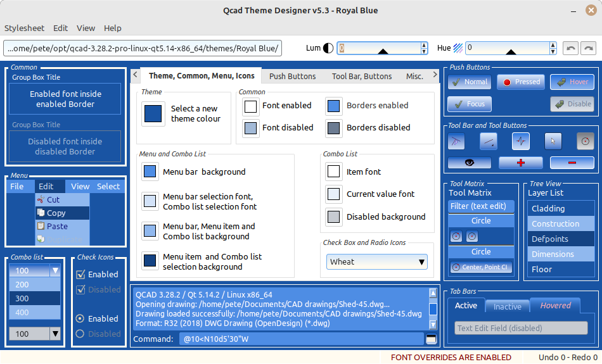Image resolution: width=602 pixels, height=364 pixels.
Task: Open the Stylesheet menu
Action: [x=24, y=28]
